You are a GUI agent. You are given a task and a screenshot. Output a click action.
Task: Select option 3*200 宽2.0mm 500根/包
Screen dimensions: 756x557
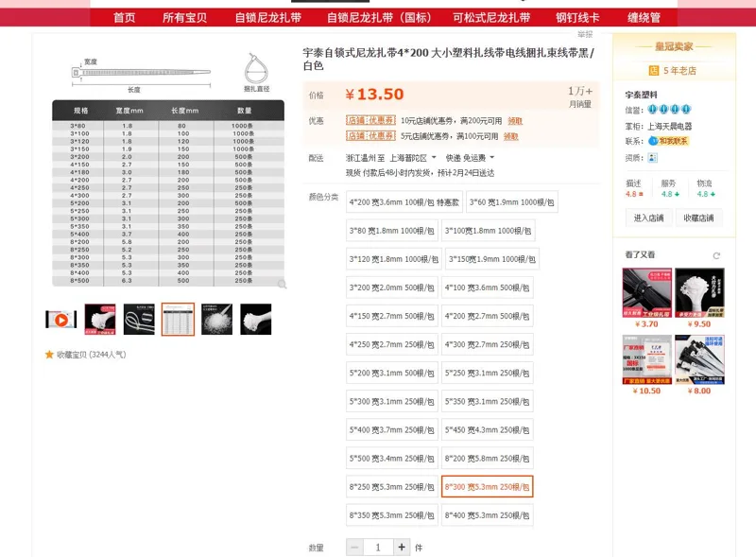click(391, 287)
